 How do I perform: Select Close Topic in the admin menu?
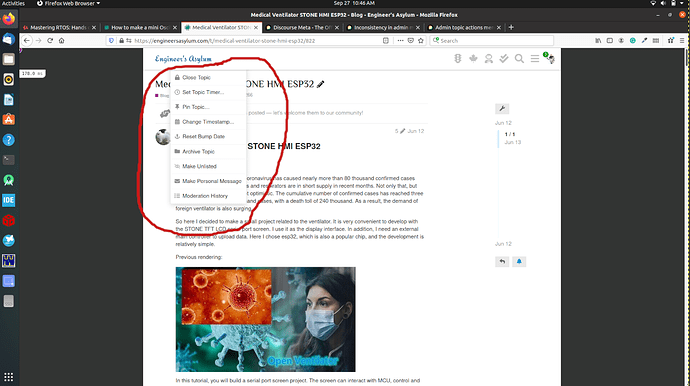pos(208,77)
